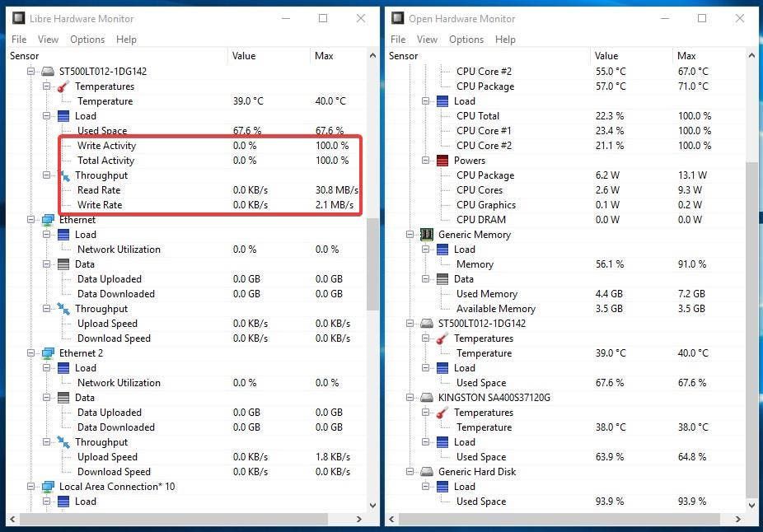Click the Throughput arrows icon under the ST500LT012 drive in Libre
This screenshot has width=763, height=532.
click(x=63, y=175)
